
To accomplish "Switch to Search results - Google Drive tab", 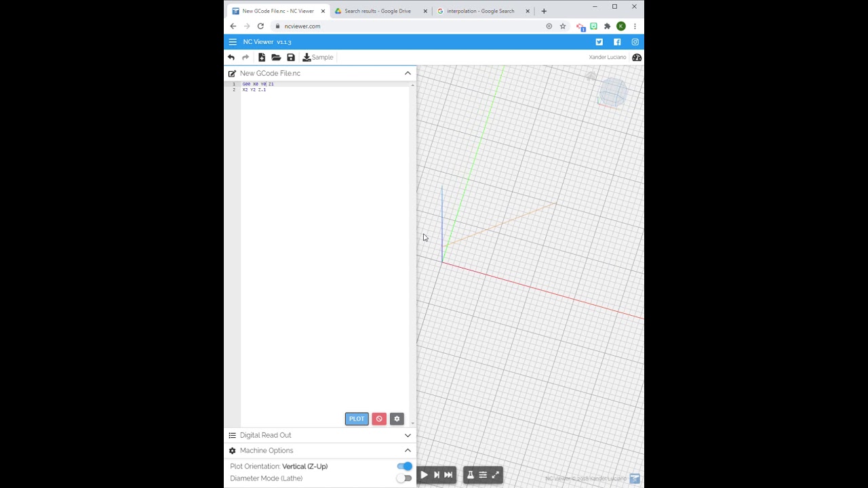I will click(378, 11).
